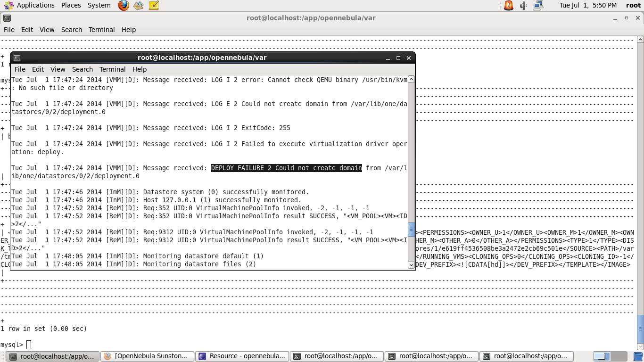Click highlighted DEPLOY FAILURE text in log
The image size is (644, 362).
pyautogui.click(x=287, y=168)
